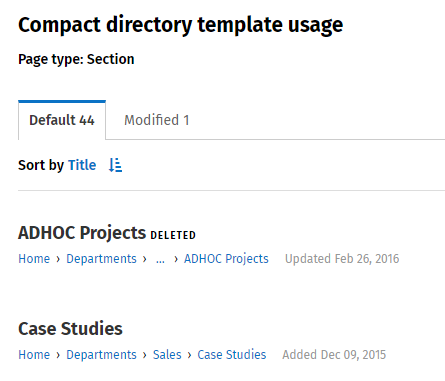Click Departments breadcrumb under ADHOC Projects
The width and height of the screenshot is (445, 381).
101,259
